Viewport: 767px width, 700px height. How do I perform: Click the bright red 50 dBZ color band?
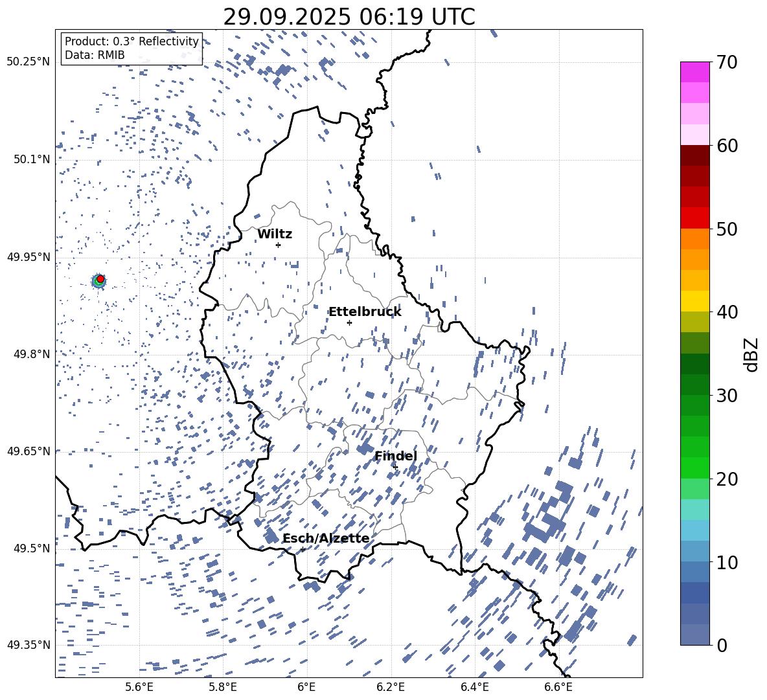tap(694, 218)
